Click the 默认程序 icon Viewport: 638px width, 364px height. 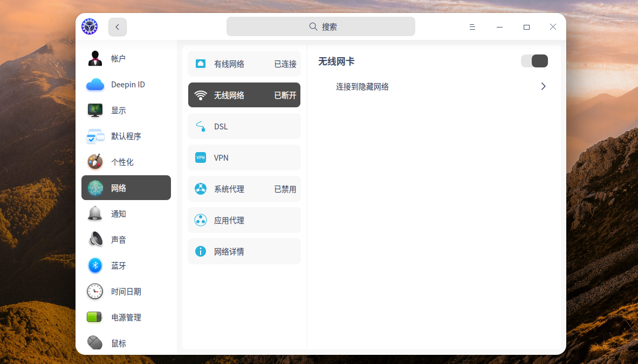(x=95, y=136)
